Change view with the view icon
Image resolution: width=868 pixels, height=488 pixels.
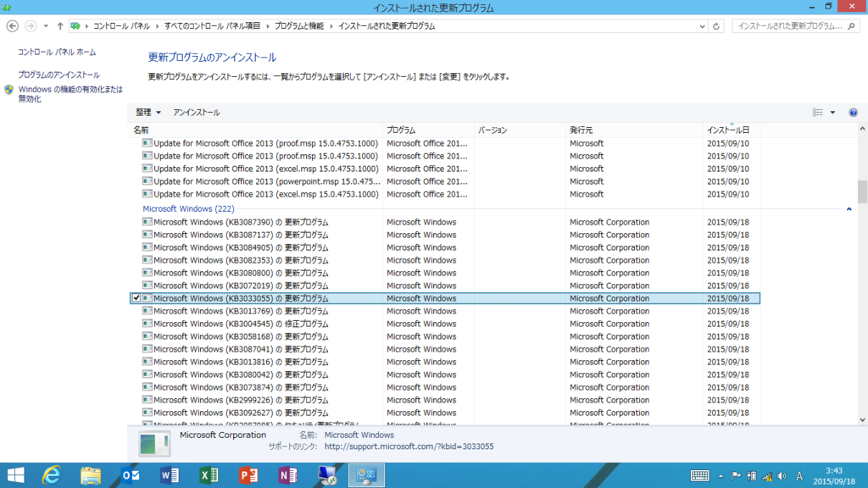pos(818,113)
